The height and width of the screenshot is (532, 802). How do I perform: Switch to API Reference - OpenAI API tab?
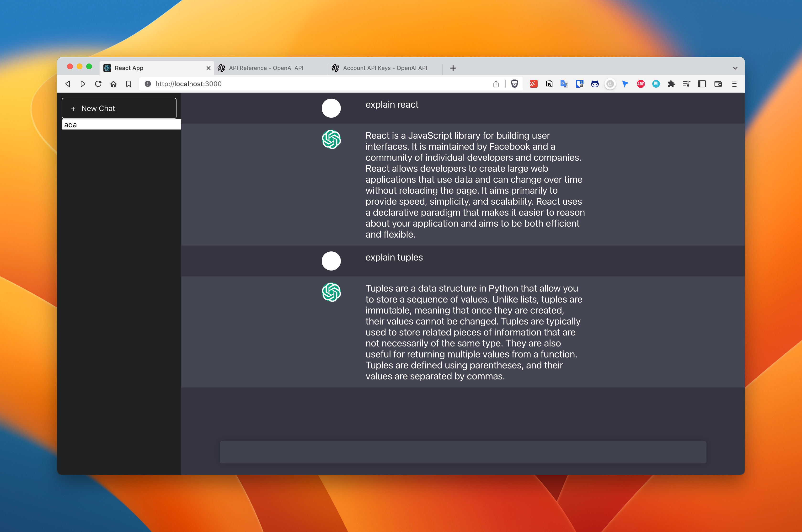point(271,68)
